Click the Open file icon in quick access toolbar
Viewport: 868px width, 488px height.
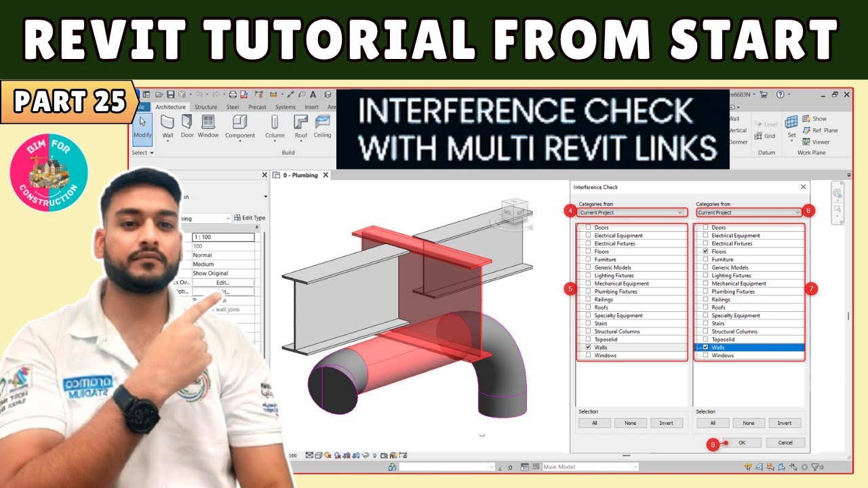pyautogui.click(x=161, y=94)
